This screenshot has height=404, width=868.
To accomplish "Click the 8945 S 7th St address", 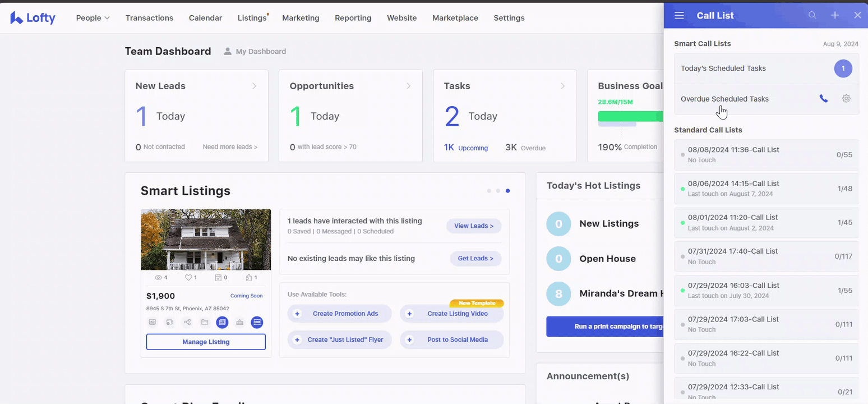I will click(188, 309).
